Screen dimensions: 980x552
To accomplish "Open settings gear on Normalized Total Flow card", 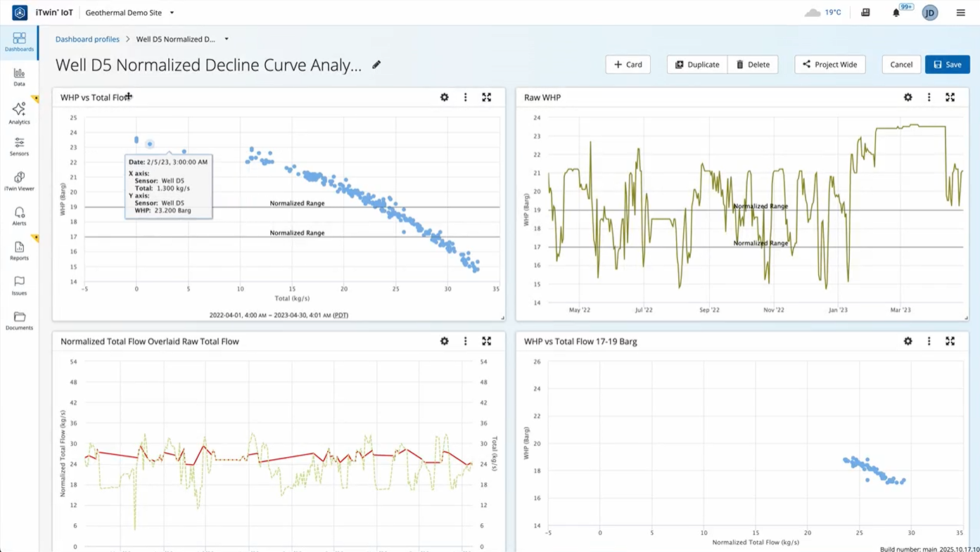I will click(445, 341).
